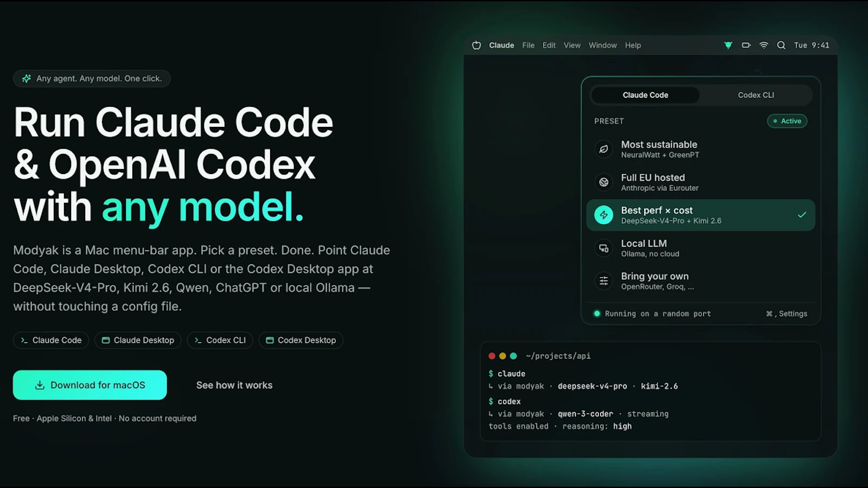Click the OpenRouter, Groq subtitle
868x488 pixels.
tap(657, 287)
